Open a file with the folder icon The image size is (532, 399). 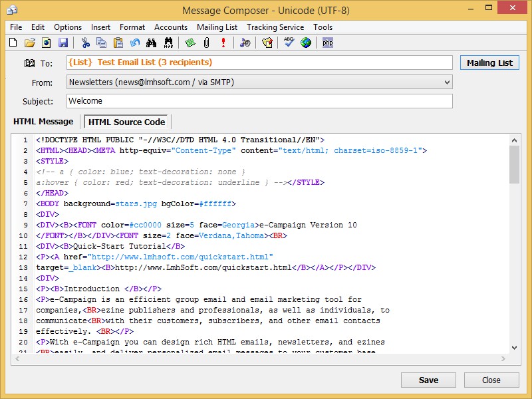(30, 43)
